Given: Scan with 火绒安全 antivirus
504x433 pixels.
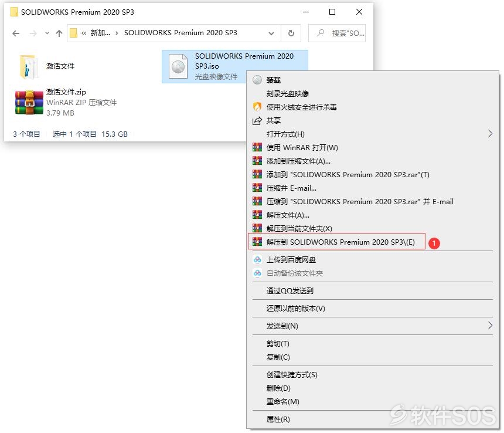Looking at the screenshot, I should coord(373,107).
